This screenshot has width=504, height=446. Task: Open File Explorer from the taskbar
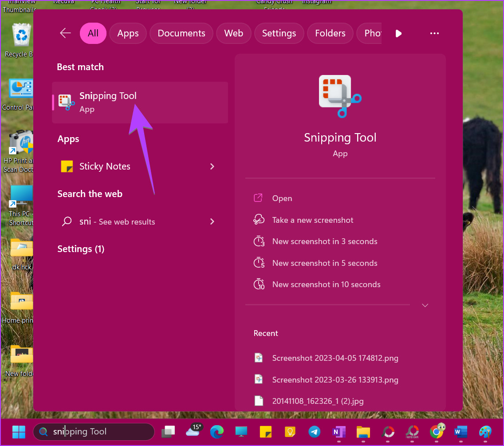tap(363, 432)
